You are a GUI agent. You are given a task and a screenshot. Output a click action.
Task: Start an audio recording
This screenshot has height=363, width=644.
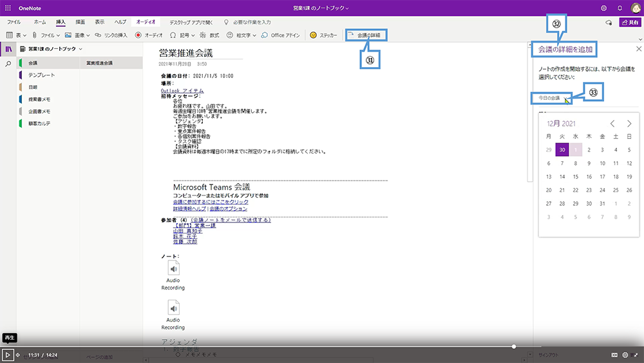[149, 35]
